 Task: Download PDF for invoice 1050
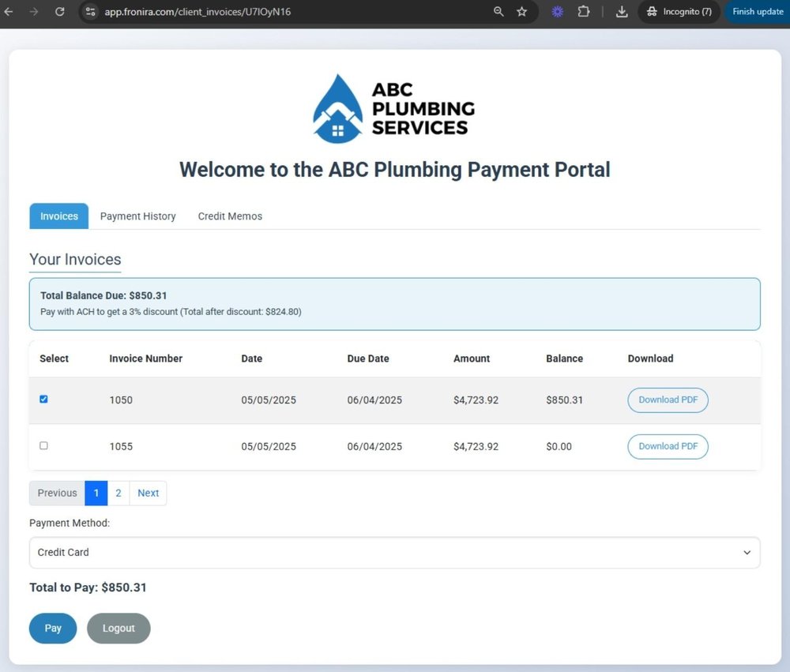pyautogui.click(x=668, y=400)
